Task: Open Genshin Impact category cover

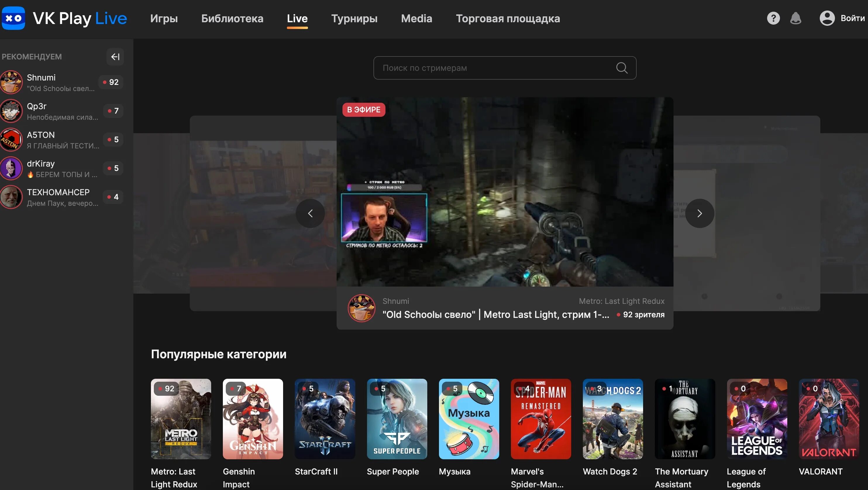Action: pyautogui.click(x=253, y=419)
